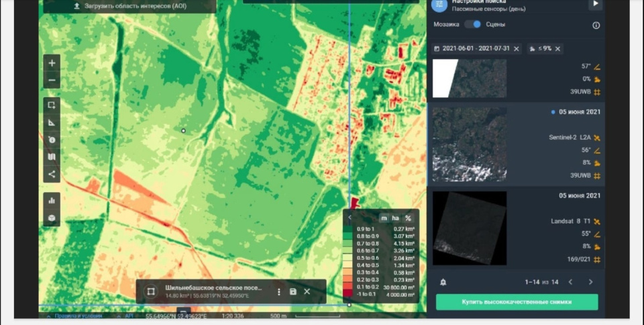
Task: Expand Правила и условия footer link
Action: tap(78, 316)
